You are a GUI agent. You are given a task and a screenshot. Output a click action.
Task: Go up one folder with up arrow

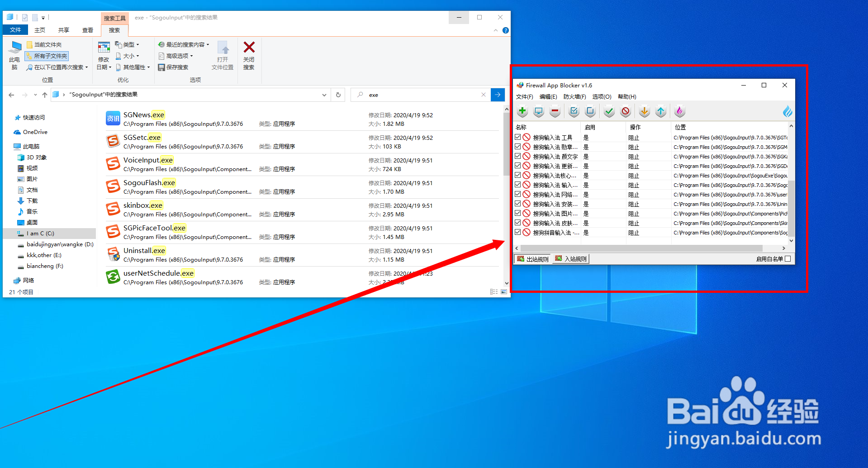pos(44,95)
